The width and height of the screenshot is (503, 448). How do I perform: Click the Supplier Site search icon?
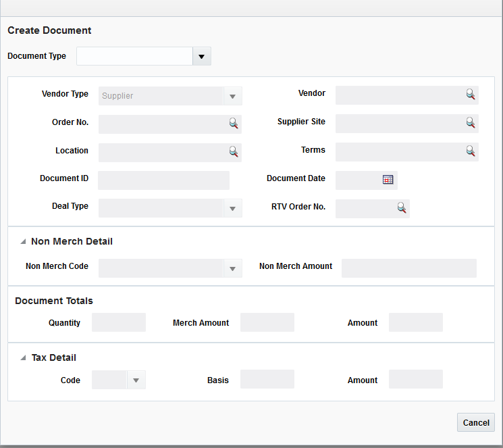pyautogui.click(x=471, y=123)
